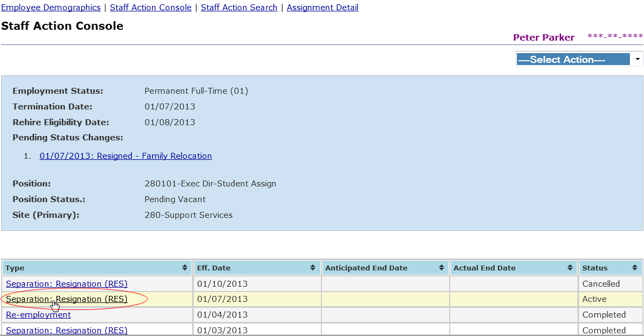
Task: Open pending change Resigned - Family Relocation
Action: pyautogui.click(x=126, y=156)
